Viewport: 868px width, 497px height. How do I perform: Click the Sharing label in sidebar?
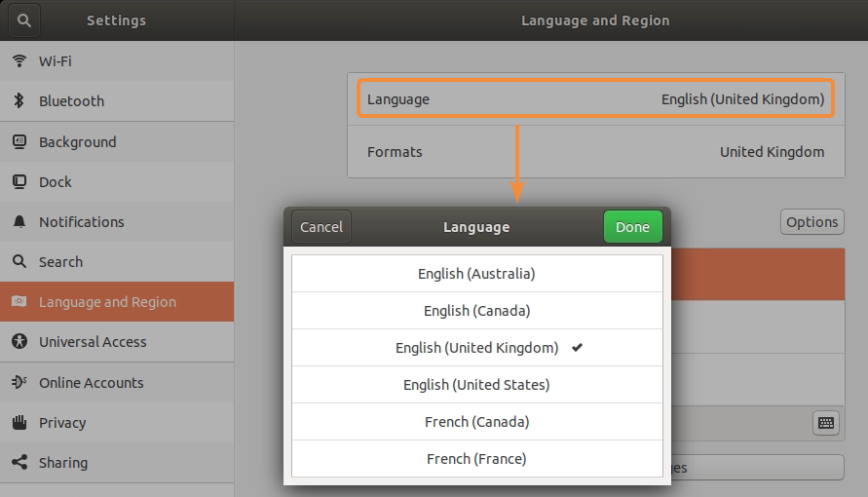click(63, 462)
